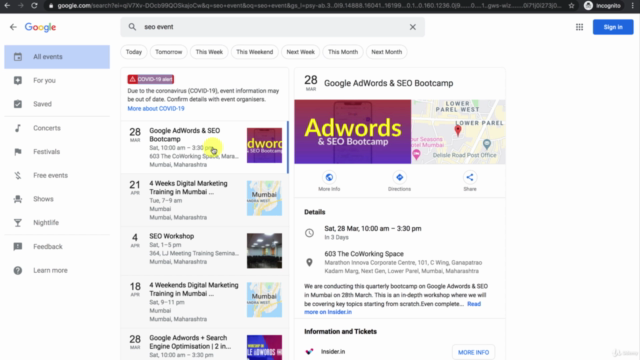Click AdWords Bootcamp thumbnail in first event listing
Viewport: 640px width, 360px height.
264,145
